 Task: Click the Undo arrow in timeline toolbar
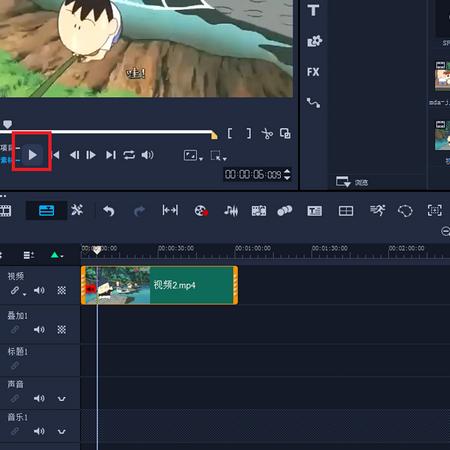click(x=109, y=211)
